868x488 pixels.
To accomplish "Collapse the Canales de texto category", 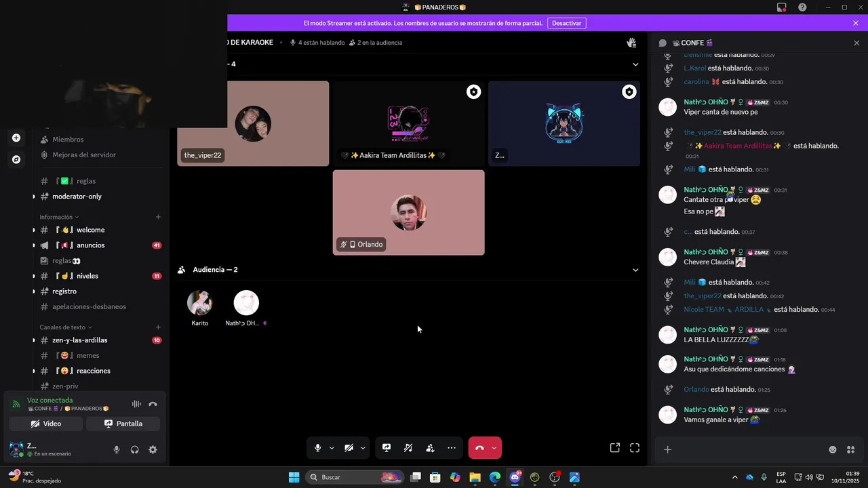I will pyautogui.click(x=65, y=327).
